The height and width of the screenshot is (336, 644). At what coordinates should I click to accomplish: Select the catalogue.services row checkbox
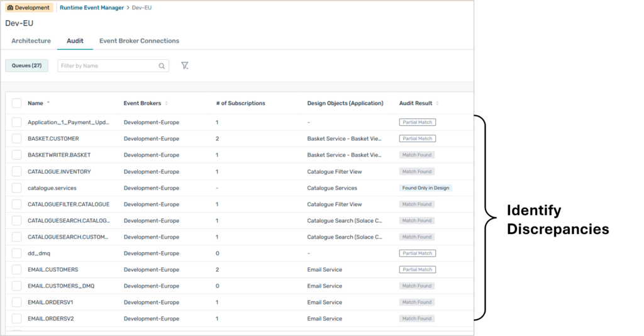click(16, 188)
